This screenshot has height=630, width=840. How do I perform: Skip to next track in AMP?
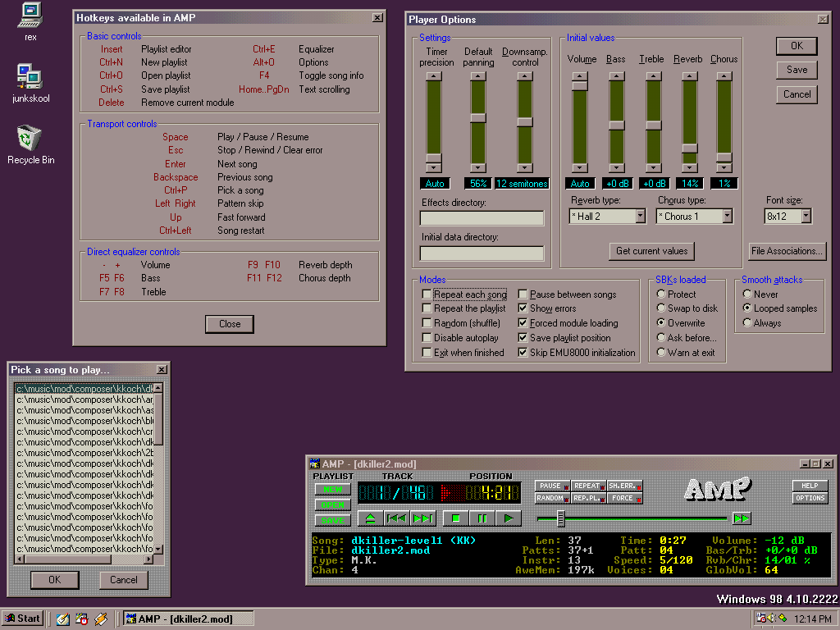[423, 518]
